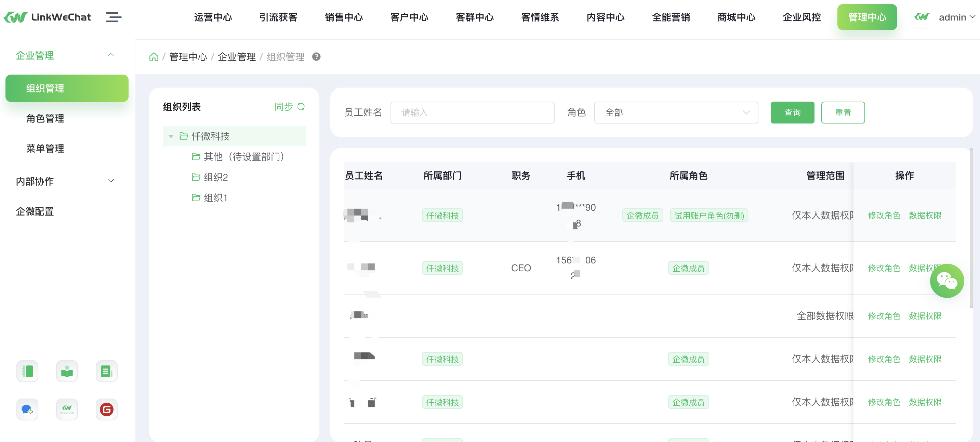Click 修改角色 in the CEO row
The image size is (980, 442).
[x=884, y=268]
